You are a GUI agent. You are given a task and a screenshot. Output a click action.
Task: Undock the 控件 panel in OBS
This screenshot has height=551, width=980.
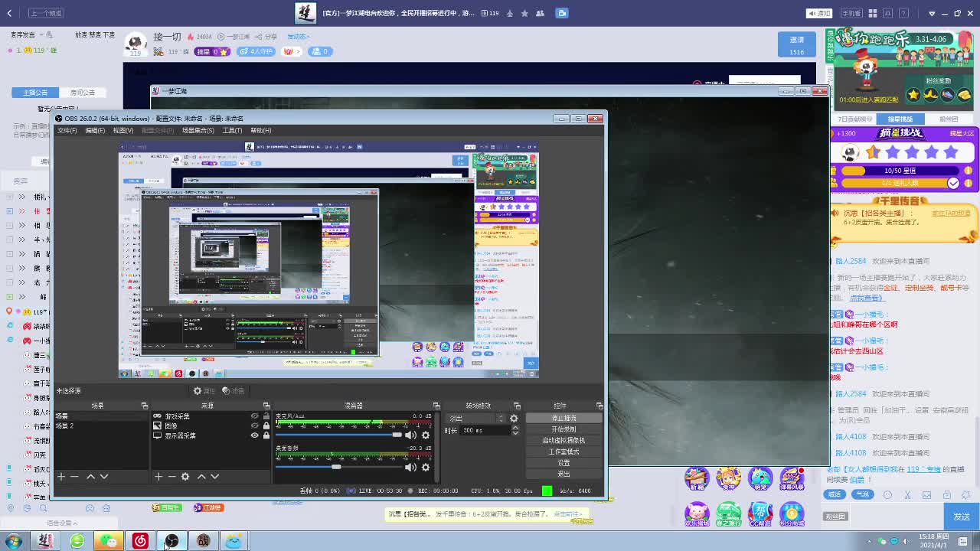tap(599, 406)
